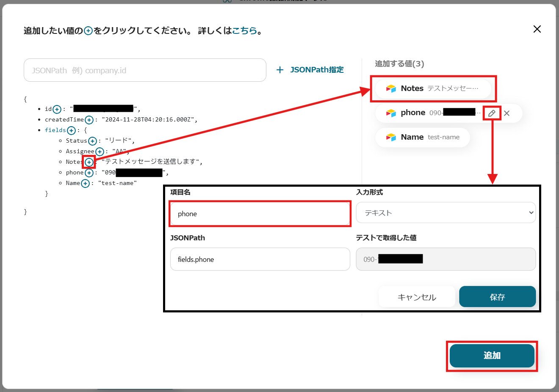Click the Name value "test-name" in JSON
559x392 pixels.
point(117,183)
